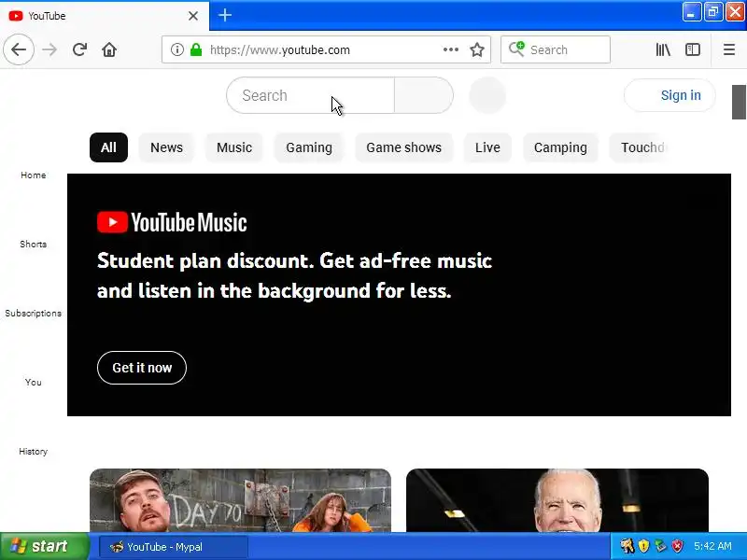Select the Game shows filter chip
The width and height of the screenshot is (747, 560).
click(x=403, y=147)
